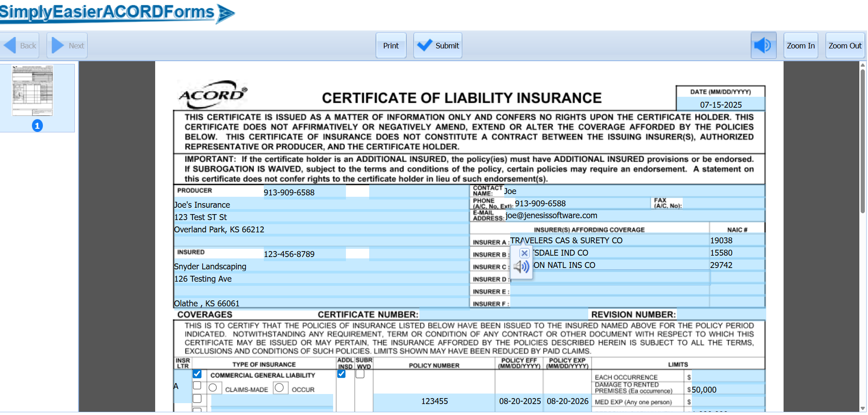The width and height of the screenshot is (868, 415).
Task: Edit Insurer A Travelers Cas & Surety field
Action: (x=609, y=240)
